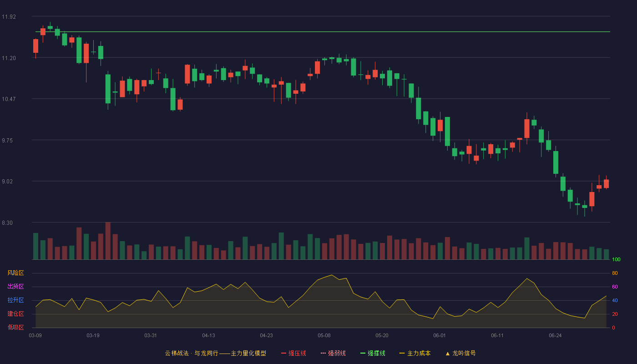The width and height of the screenshot is (637, 364).
Task: Click the blue 40 indicator axis value
Action: (x=615, y=300)
